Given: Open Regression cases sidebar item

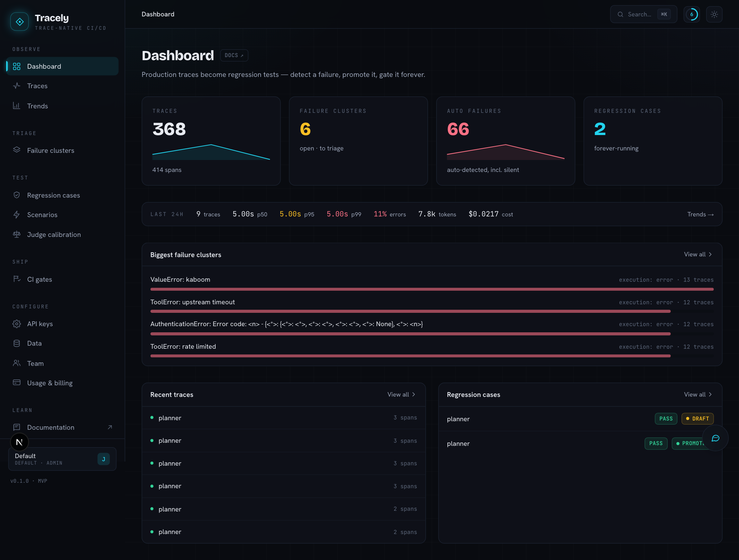Looking at the screenshot, I should [62, 195].
